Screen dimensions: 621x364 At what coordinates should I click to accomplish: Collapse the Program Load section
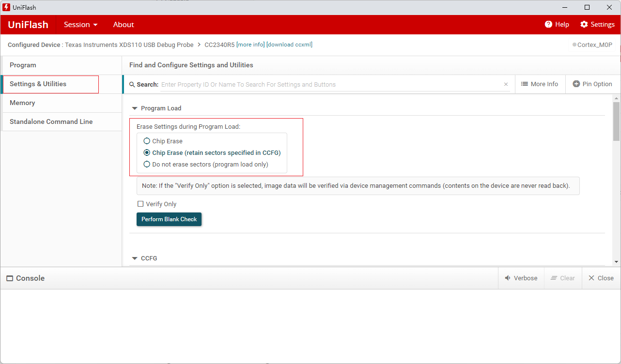[x=135, y=108]
